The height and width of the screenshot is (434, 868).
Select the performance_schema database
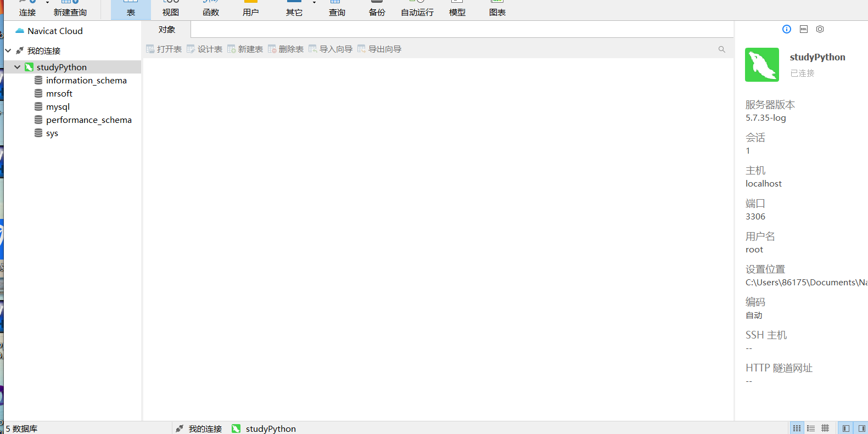(89, 120)
